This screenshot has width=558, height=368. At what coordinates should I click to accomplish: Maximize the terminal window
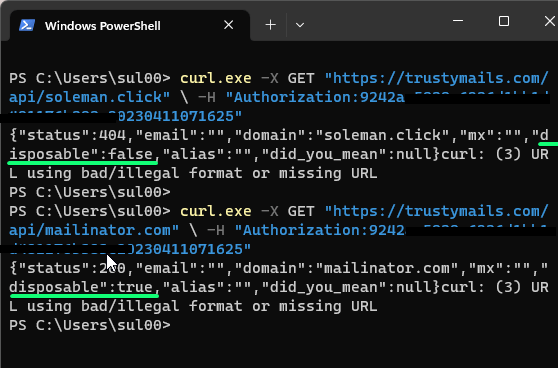click(x=504, y=21)
